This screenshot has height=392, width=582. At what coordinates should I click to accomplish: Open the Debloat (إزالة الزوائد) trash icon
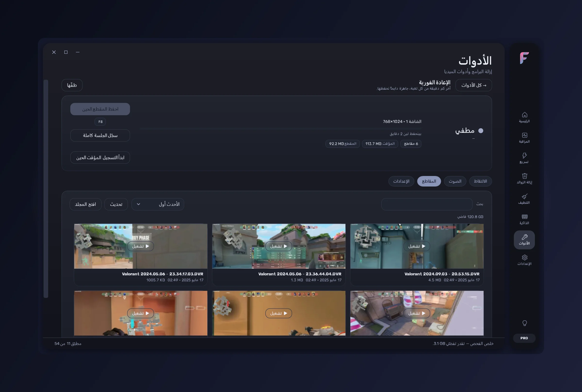[524, 179]
